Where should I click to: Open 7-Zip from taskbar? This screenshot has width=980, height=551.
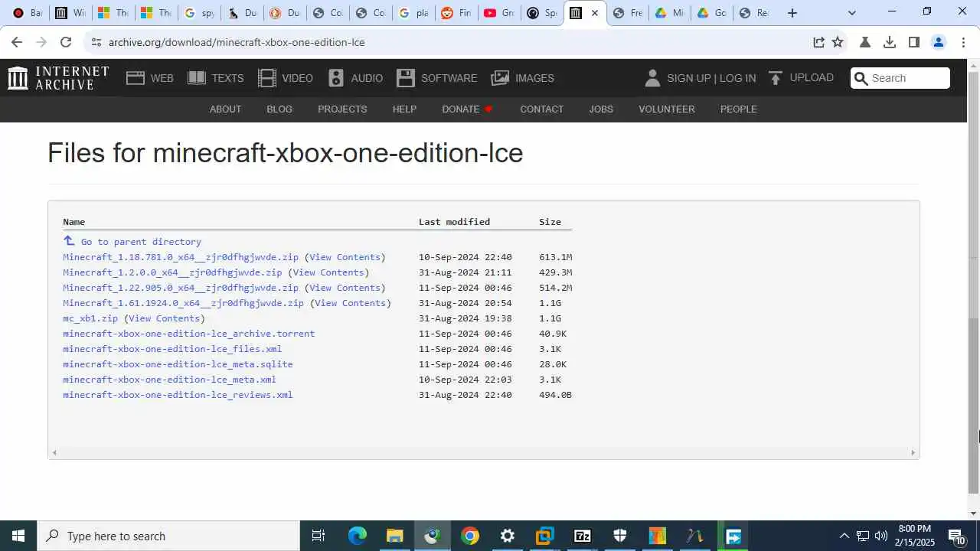[582, 536]
